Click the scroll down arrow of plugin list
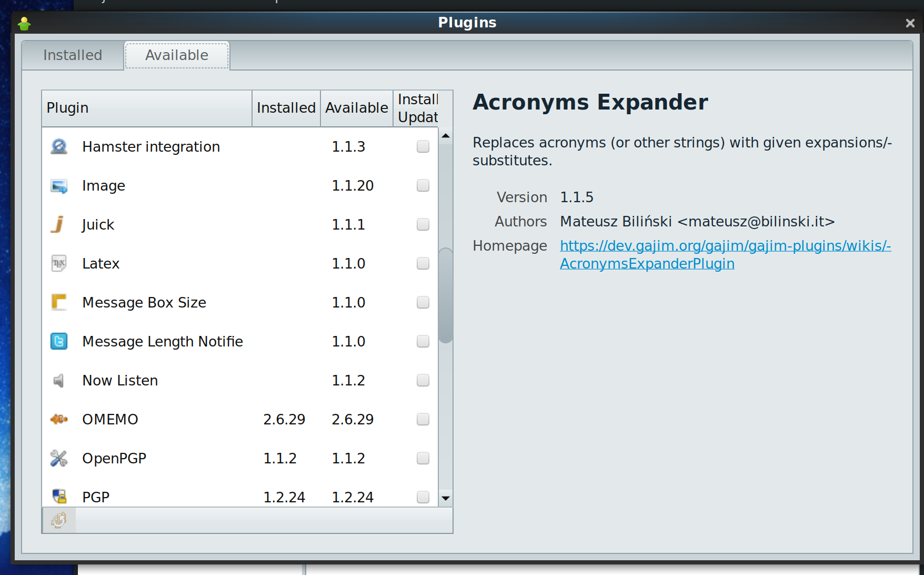 point(446,498)
